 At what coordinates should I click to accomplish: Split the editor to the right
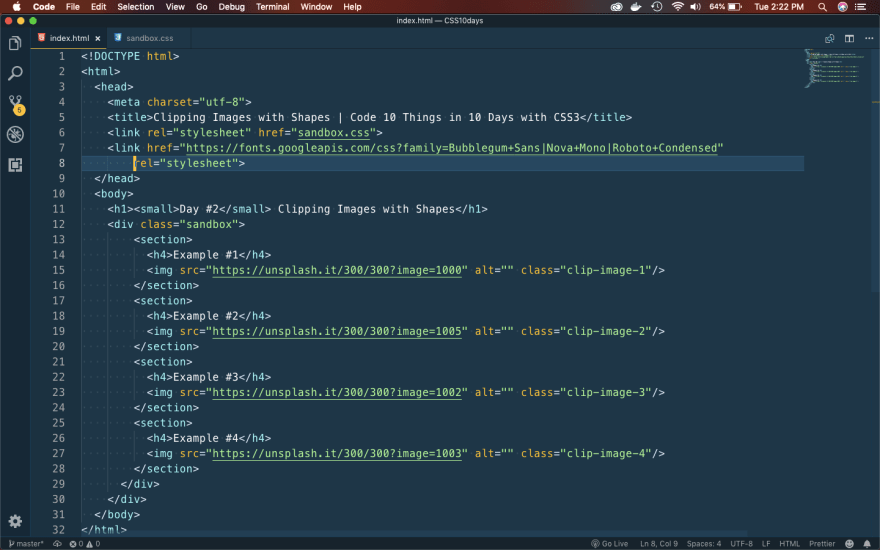(849, 39)
